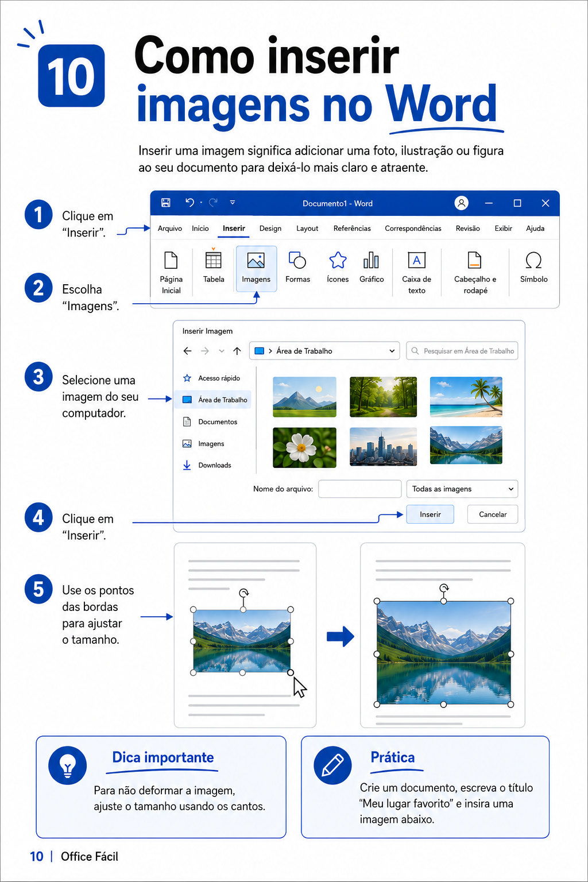Viewport: 588px width, 882px height.
Task: Select the mountain with sun thumbnail
Action: (x=304, y=397)
